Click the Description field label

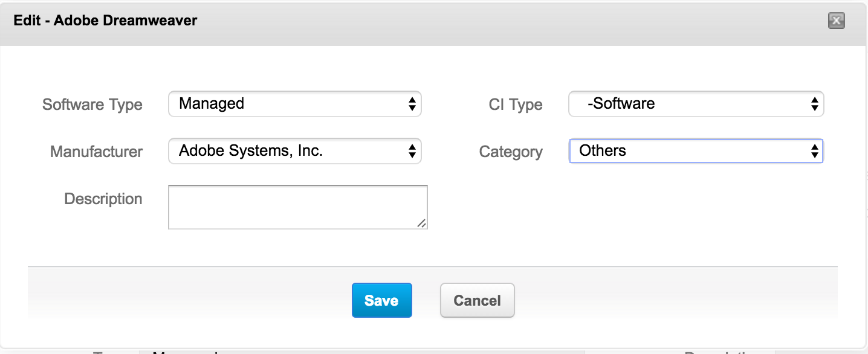103,199
